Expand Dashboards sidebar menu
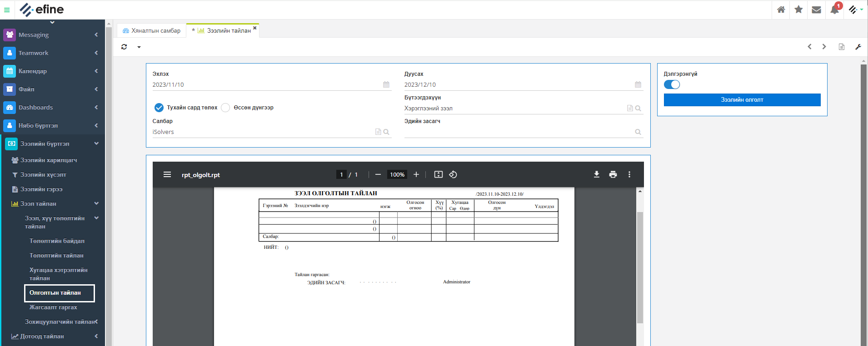Image resolution: width=868 pixels, height=346 pixels. click(52, 107)
